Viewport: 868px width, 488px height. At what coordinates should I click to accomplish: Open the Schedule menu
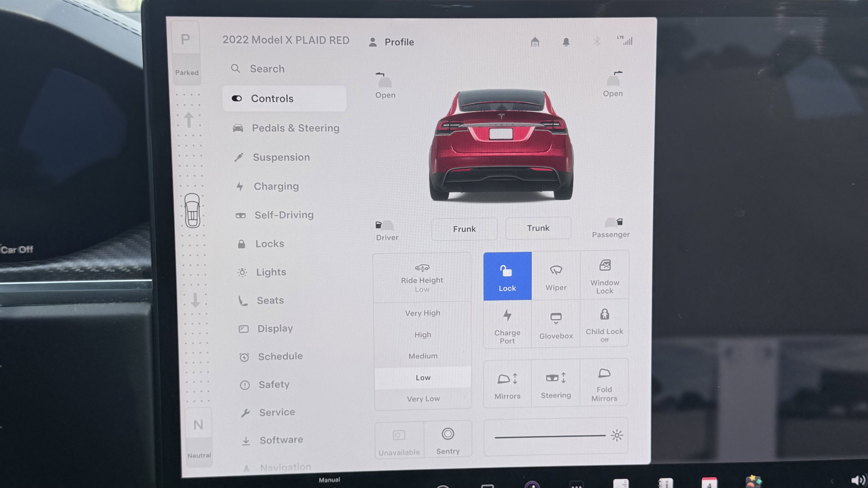(271, 356)
